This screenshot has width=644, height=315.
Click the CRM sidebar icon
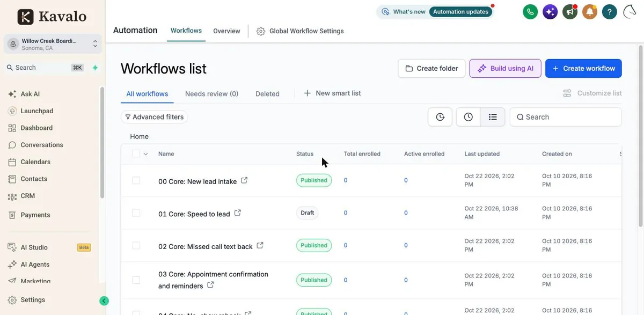(x=12, y=196)
